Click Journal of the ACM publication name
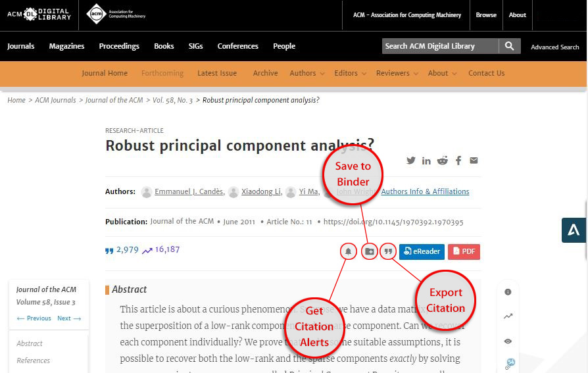 coord(182,222)
